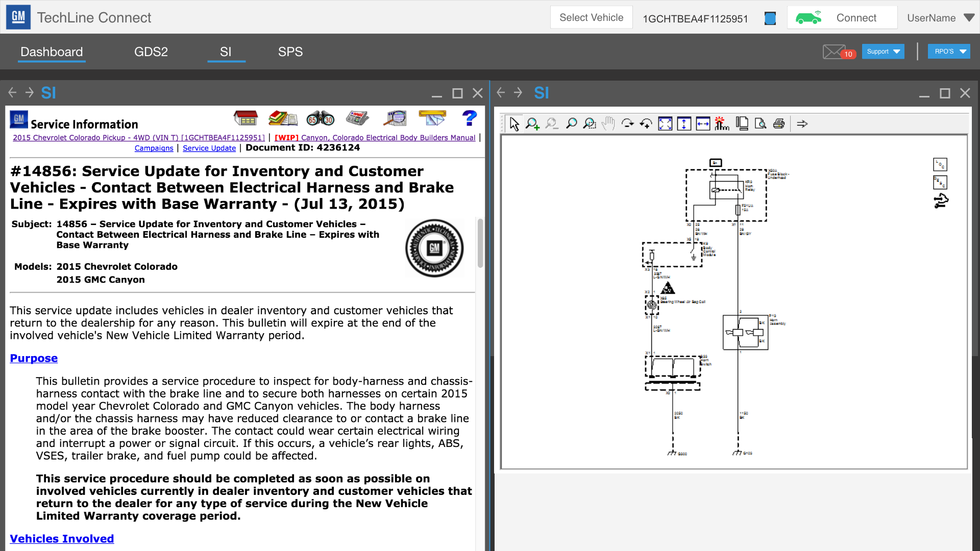Screen dimensions: 980x551
Task: Click the Purpose heading link
Action: (x=34, y=358)
